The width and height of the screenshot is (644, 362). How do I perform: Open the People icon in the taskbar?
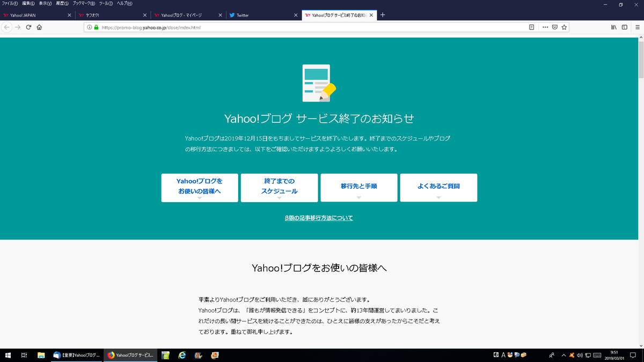[x=552, y=355]
